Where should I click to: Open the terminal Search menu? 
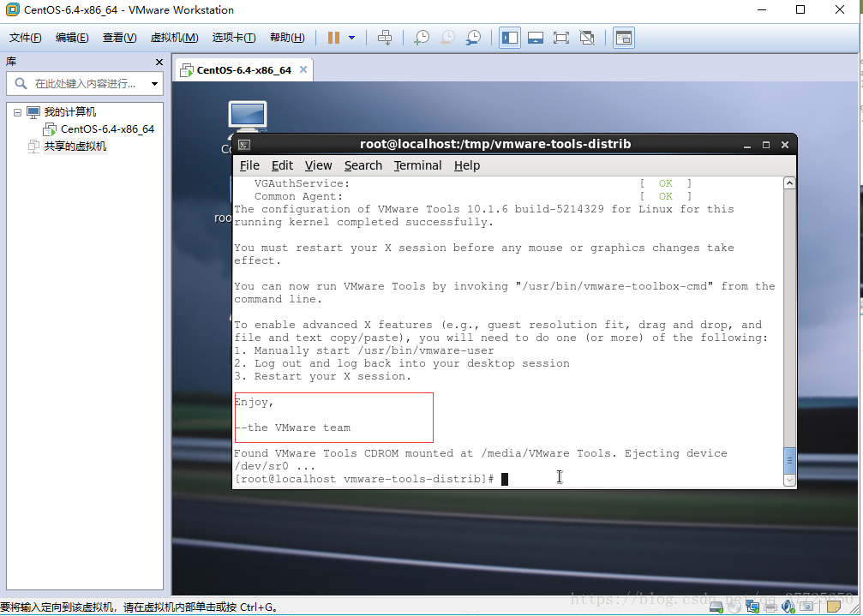[363, 165]
